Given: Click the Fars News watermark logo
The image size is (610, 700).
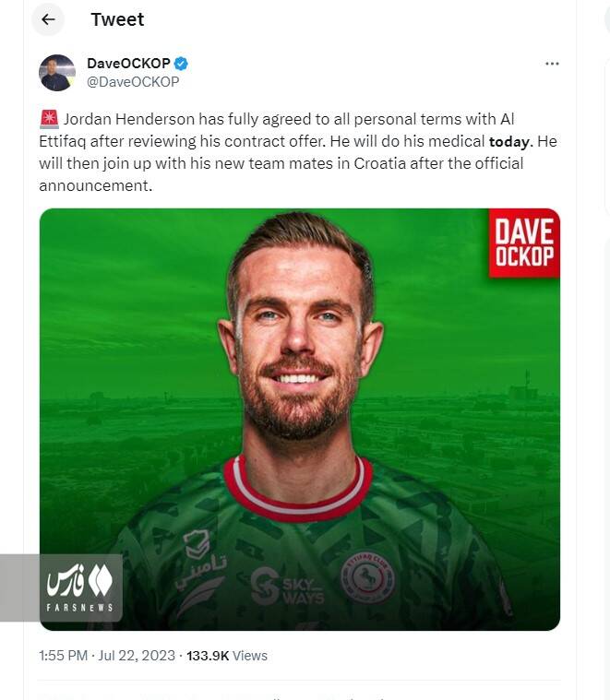Looking at the screenshot, I should click(80, 587).
